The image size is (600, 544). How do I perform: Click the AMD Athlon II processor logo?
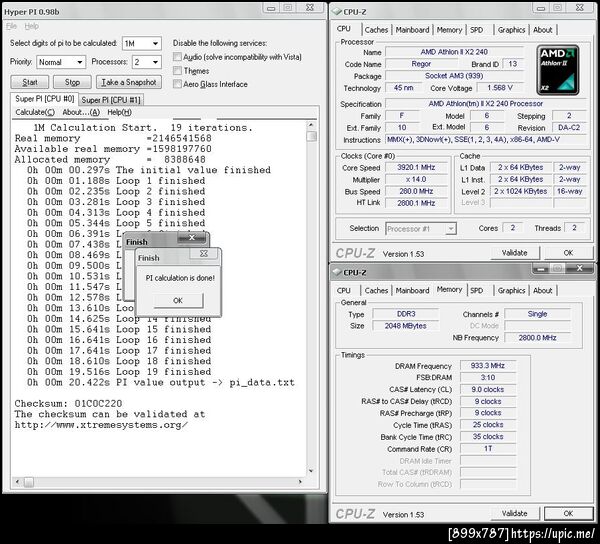[x=558, y=70]
